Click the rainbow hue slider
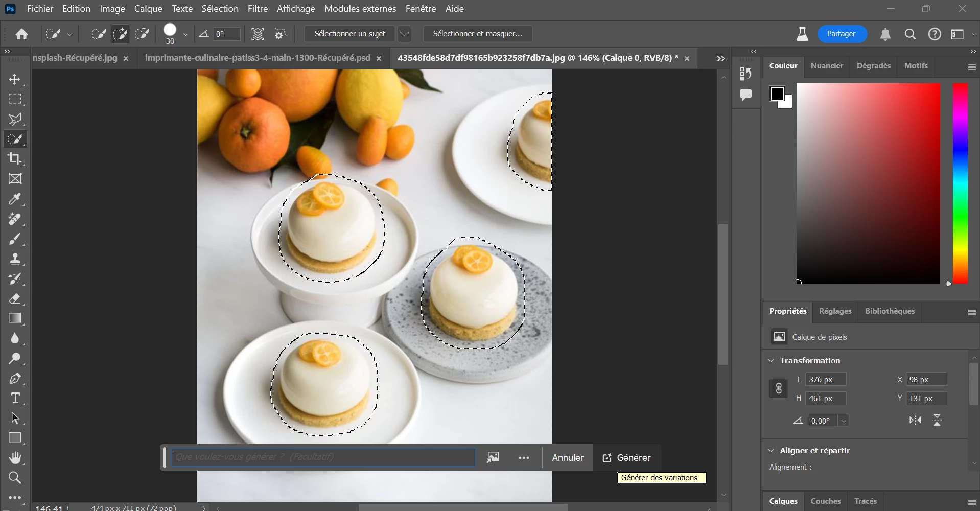 (960, 183)
